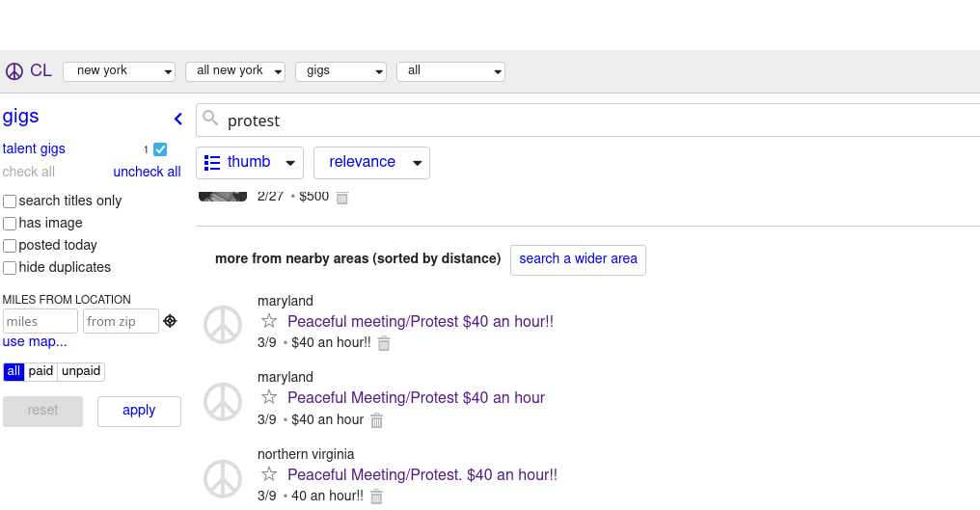This screenshot has width=980, height=510.
Task: Select the 'all' pay filter
Action: [14, 371]
